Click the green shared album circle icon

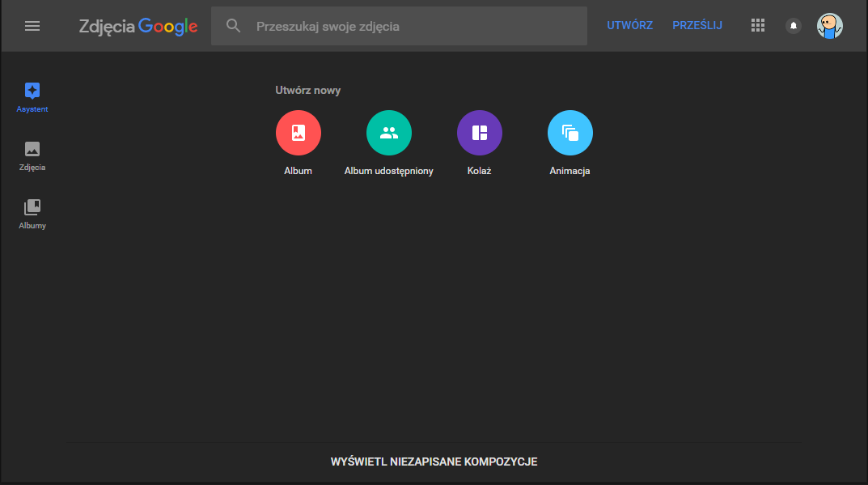(389, 133)
